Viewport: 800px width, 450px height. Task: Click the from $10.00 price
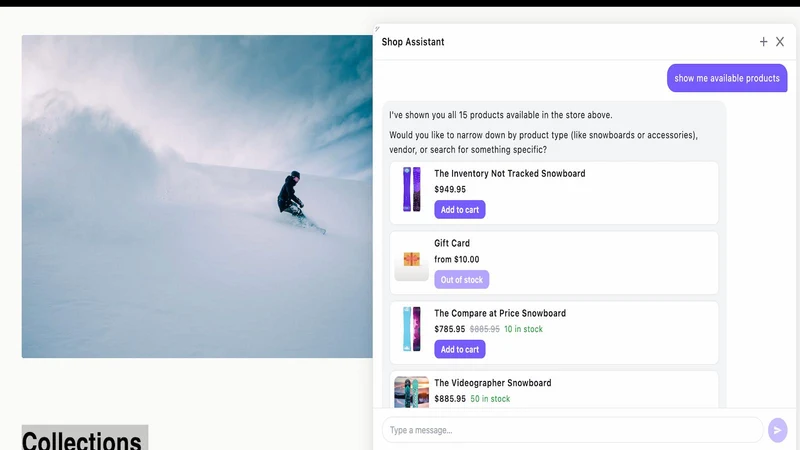coord(457,259)
